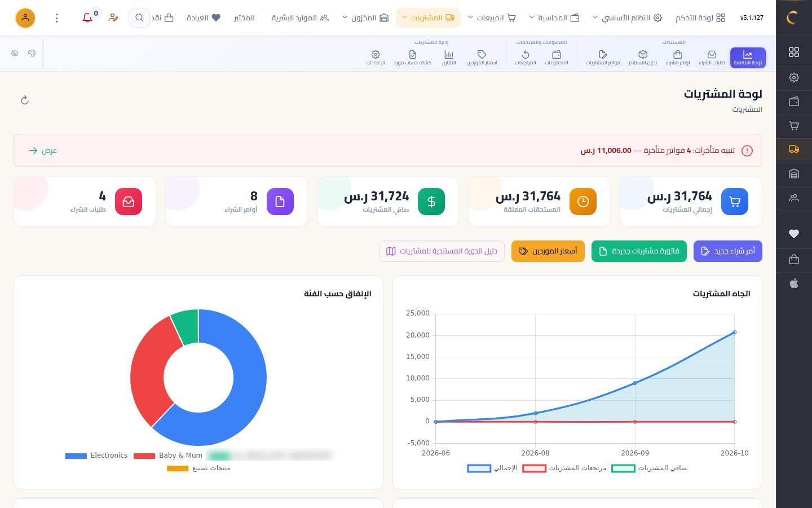Open the heart icon in the sidebar
Screen dimensions: 812x508
click(794, 234)
